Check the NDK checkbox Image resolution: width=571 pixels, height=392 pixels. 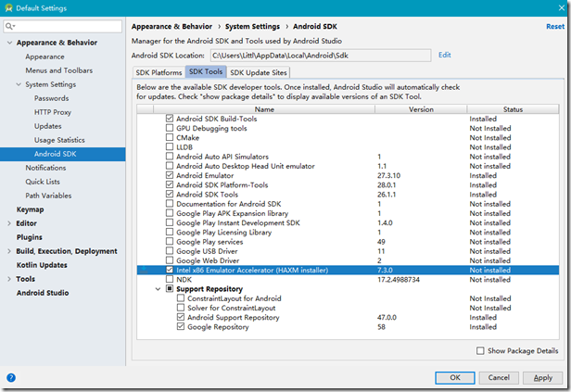170,279
